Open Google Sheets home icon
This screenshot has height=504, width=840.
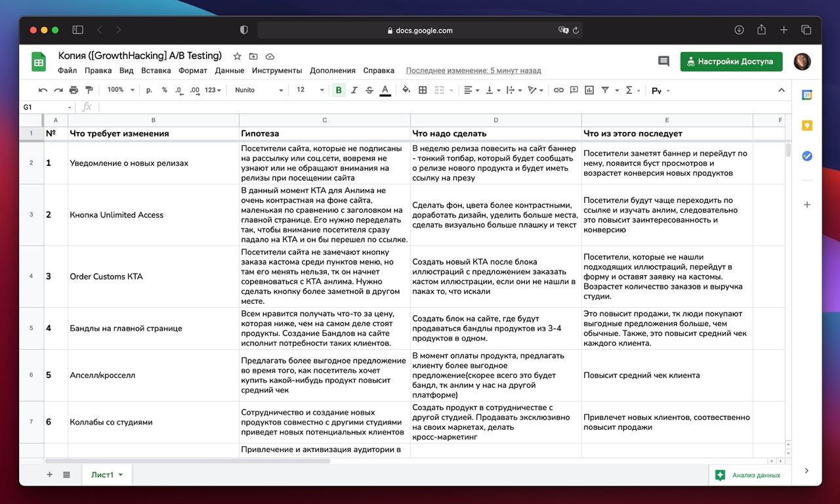(39, 62)
